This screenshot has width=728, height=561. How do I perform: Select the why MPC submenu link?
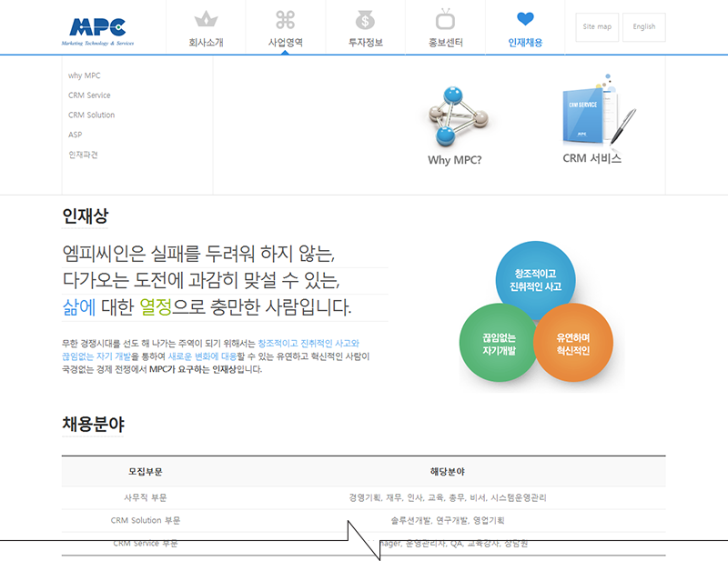tap(84, 75)
